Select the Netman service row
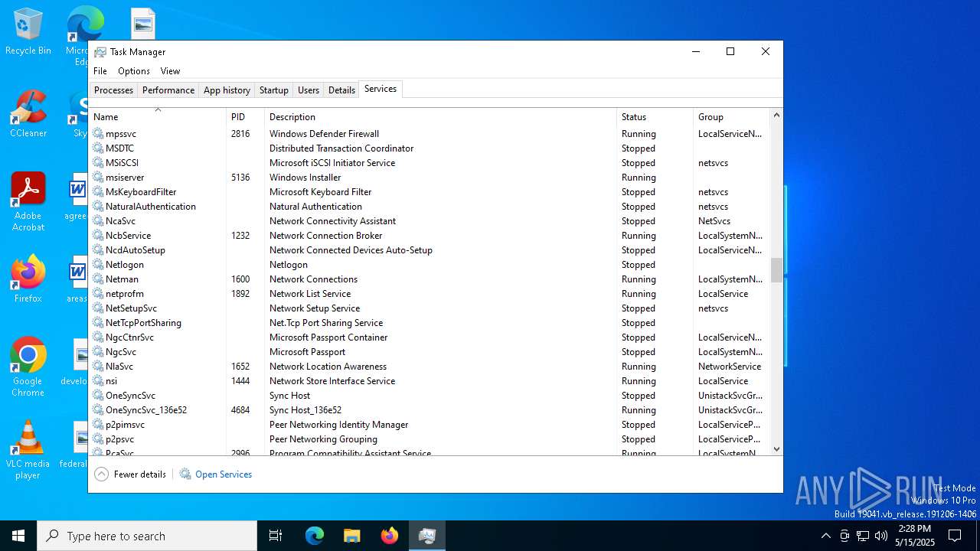This screenshot has height=551, width=980. [x=430, y=279]
